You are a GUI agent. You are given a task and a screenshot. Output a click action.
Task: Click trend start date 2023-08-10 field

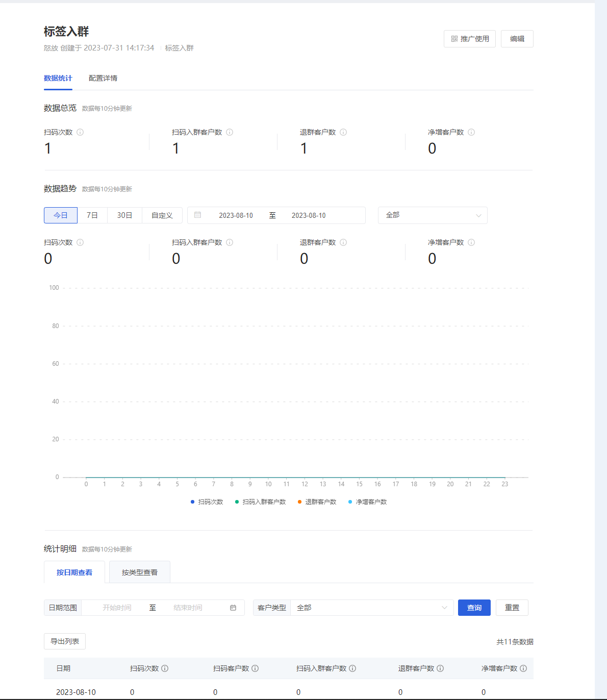click(236, 215)
